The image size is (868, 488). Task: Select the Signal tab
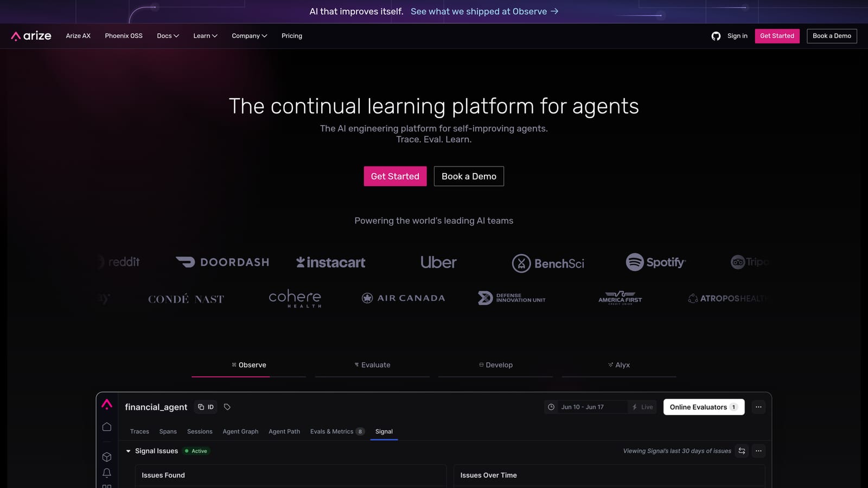[x=384, y=432]
